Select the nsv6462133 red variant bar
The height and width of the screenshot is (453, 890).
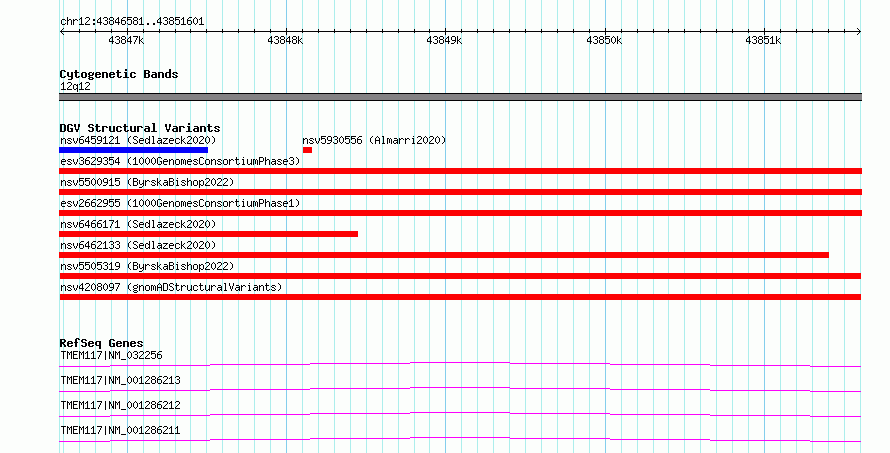pos(444,255)
